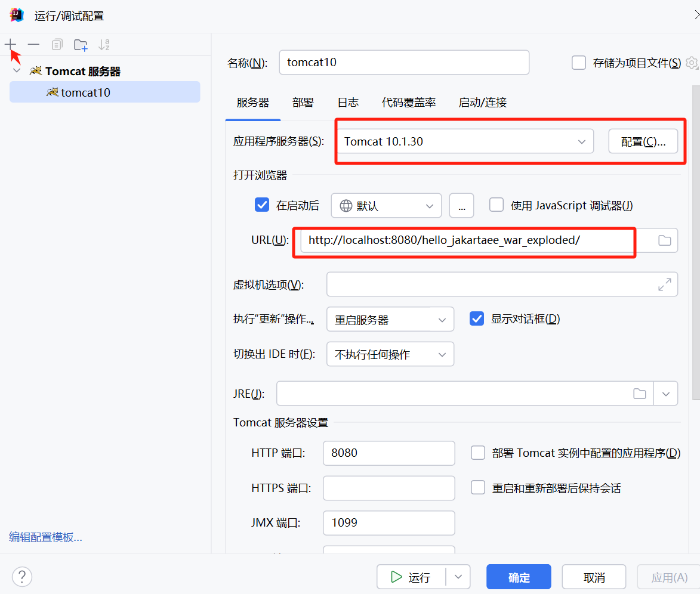Collapse the Tomcat 服务器 tree group
This screenshot has width=700, height=594.
click(17, 70)
